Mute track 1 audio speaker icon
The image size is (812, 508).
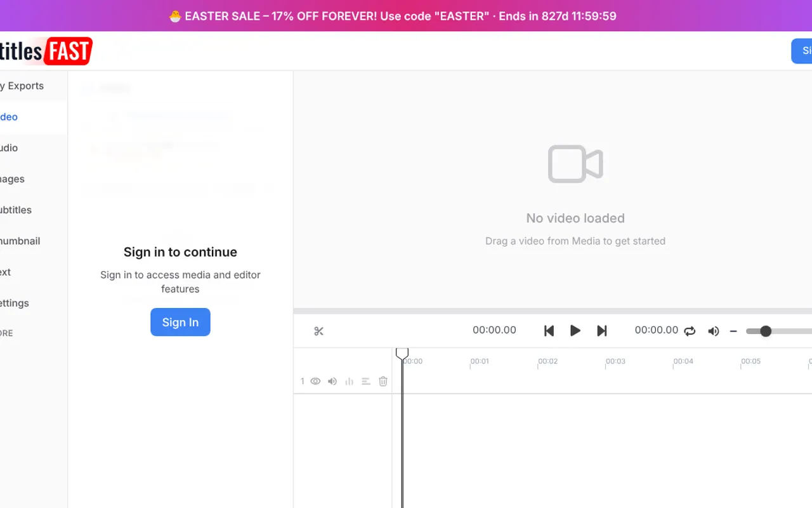point(332,382)
